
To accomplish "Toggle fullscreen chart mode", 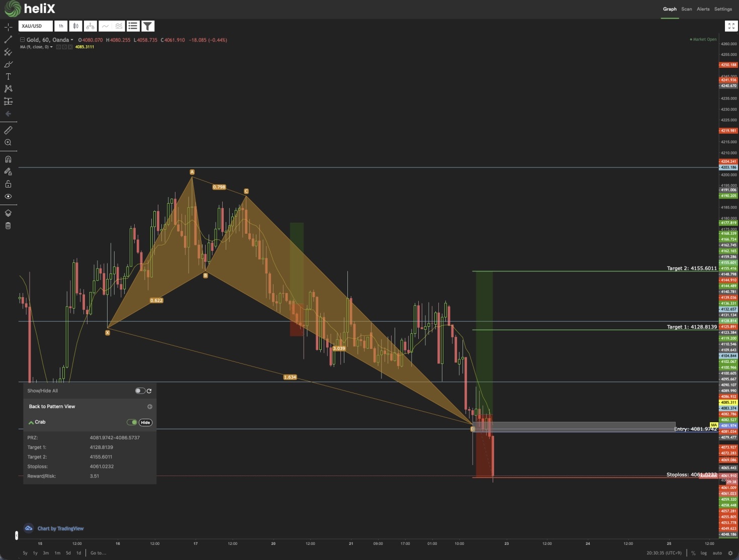I will point(731,26).
